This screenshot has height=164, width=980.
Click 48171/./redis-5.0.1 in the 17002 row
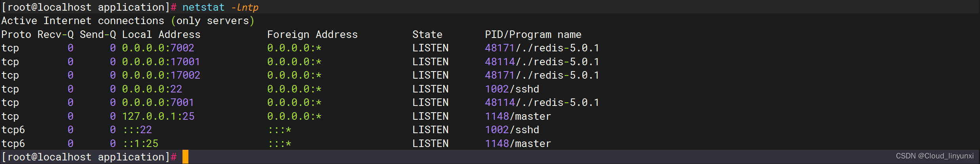tap(542, 75)
